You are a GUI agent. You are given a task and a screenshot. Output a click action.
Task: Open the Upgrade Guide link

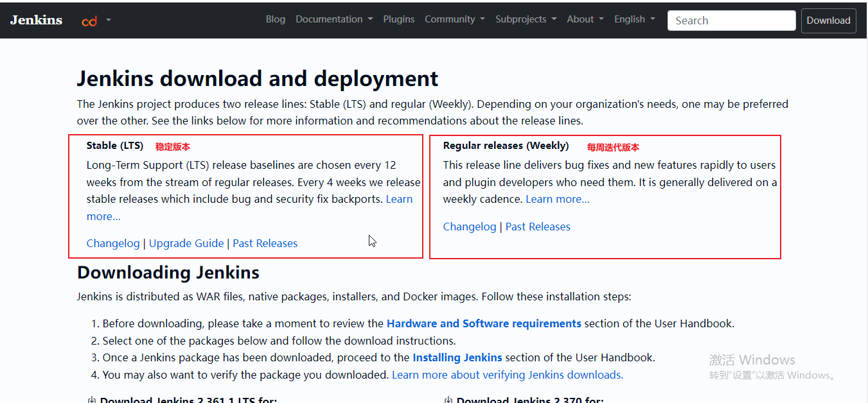186,243
